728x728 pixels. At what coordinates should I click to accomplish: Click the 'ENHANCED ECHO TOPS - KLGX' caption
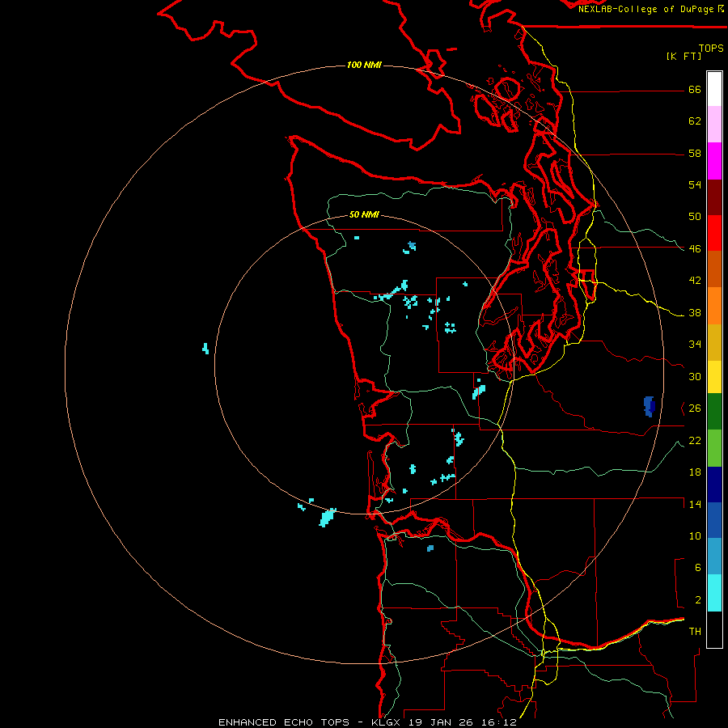(x=309, y=722)
